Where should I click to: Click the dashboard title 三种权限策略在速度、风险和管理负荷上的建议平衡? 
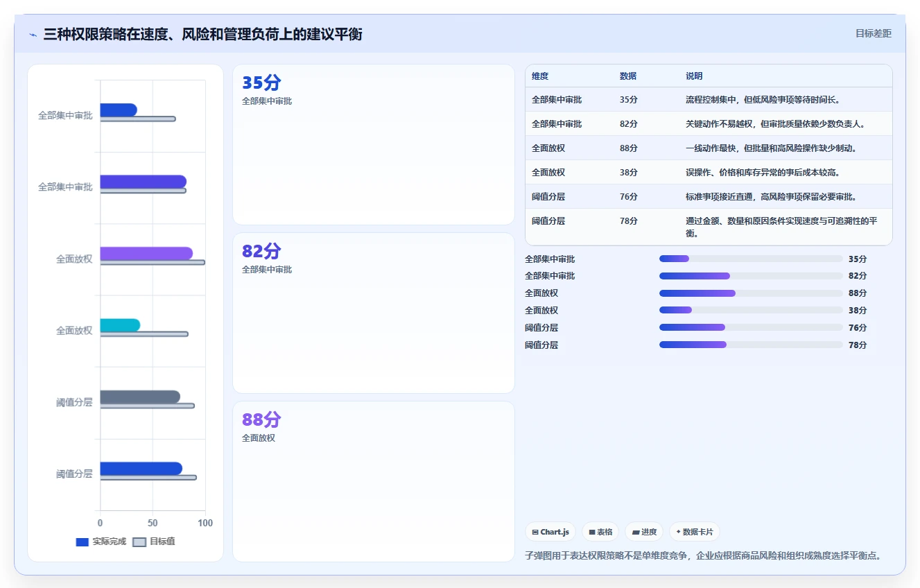(x=202, y=34)
